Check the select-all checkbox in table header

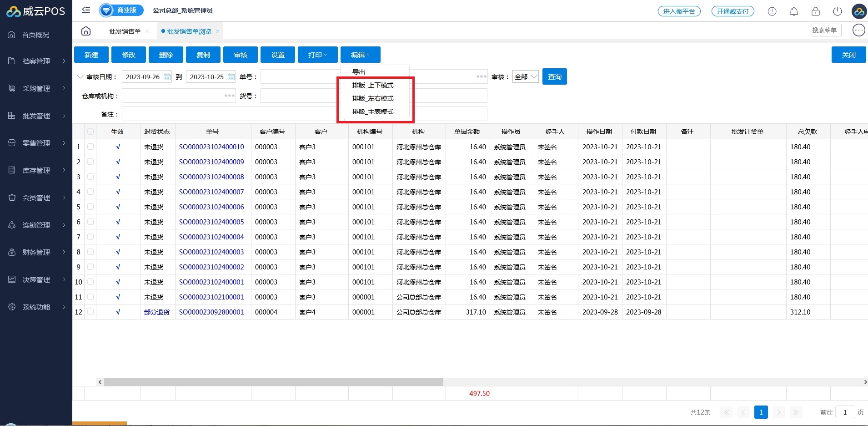coord(90,132)
